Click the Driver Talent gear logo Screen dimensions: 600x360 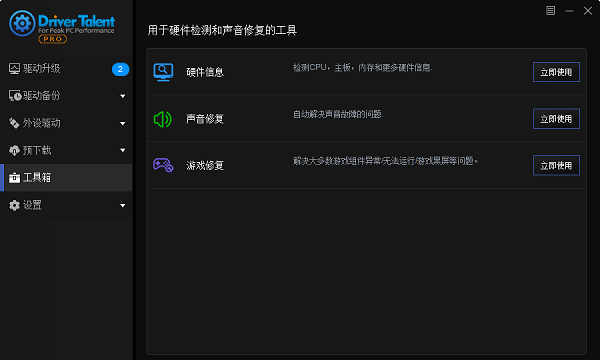pyautogui.click(x=22, y=23)
